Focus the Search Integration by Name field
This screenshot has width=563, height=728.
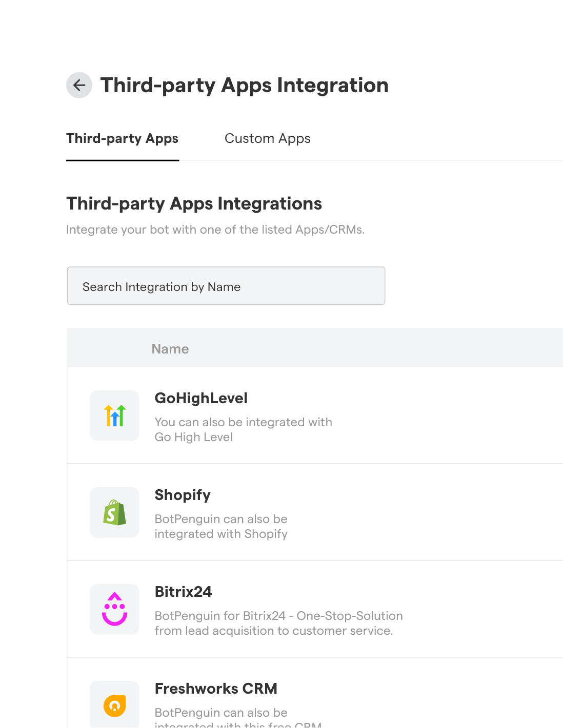[226, 286]
